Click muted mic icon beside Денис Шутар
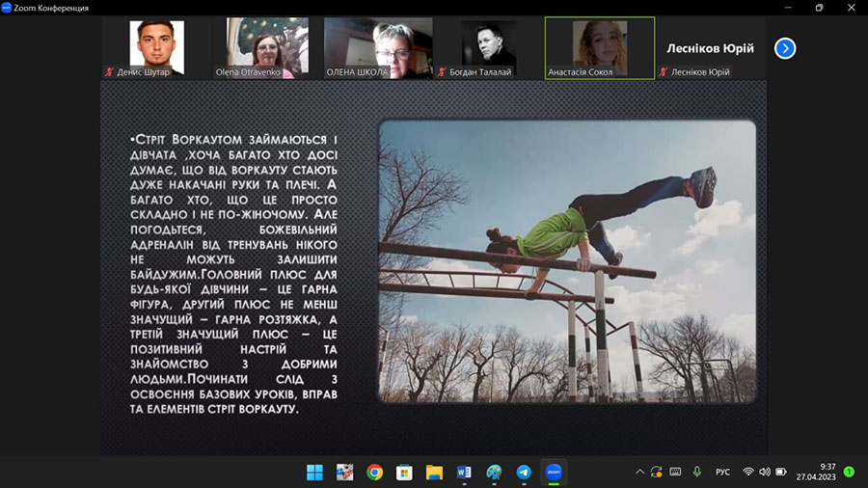Image resolution: width=868 pixels, height=488 pixels. pyautogui.click(x=110, y=72)
